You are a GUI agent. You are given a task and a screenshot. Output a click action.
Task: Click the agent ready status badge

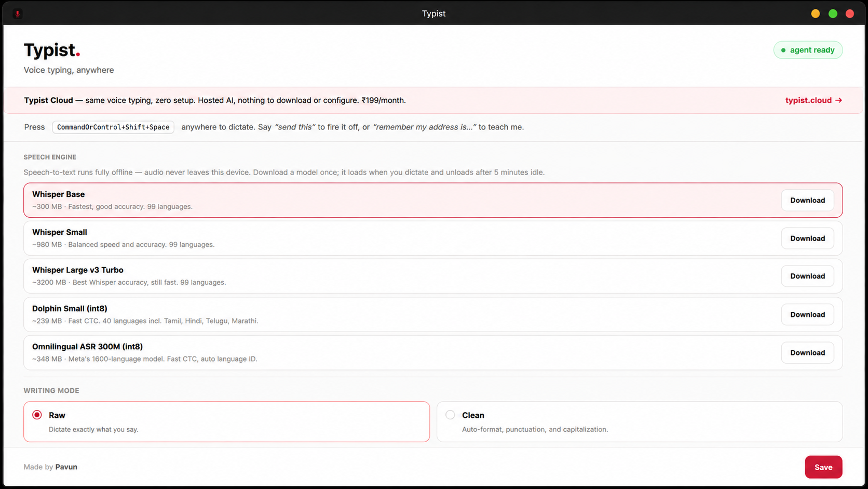coord(808,50)
